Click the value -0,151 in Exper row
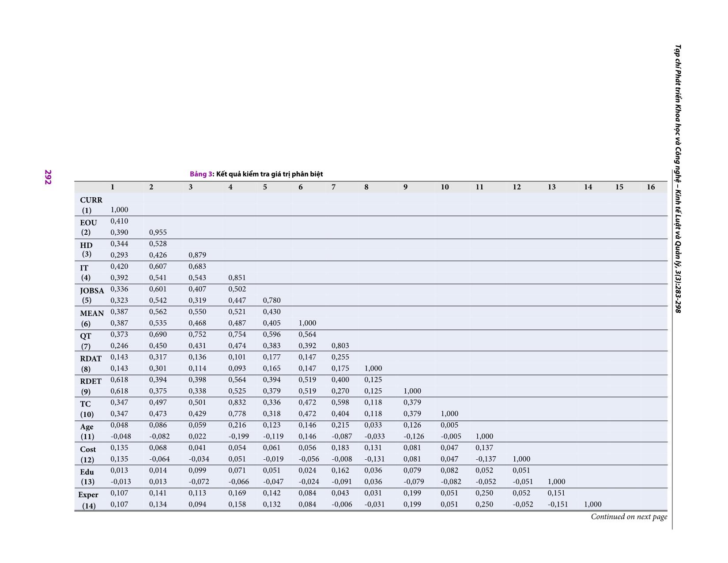728x563 pixels. 558,504
